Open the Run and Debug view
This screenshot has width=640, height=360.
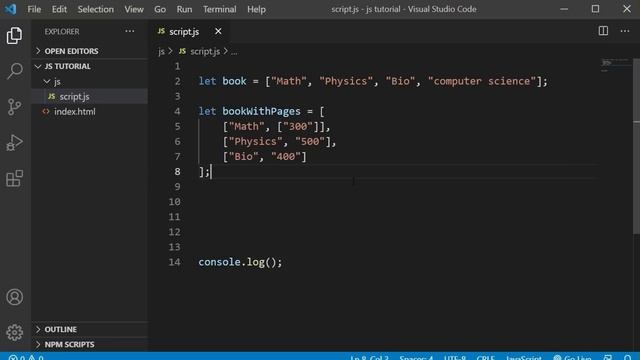pyautogui.click(x=14, y=142)
